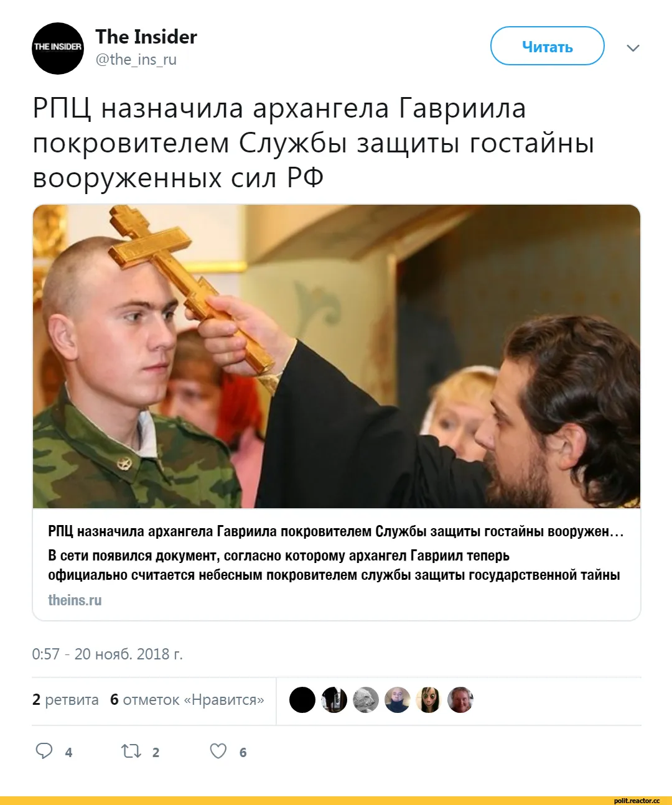Open @the_ins_ru handle link
672x805 pixels.
136,60
